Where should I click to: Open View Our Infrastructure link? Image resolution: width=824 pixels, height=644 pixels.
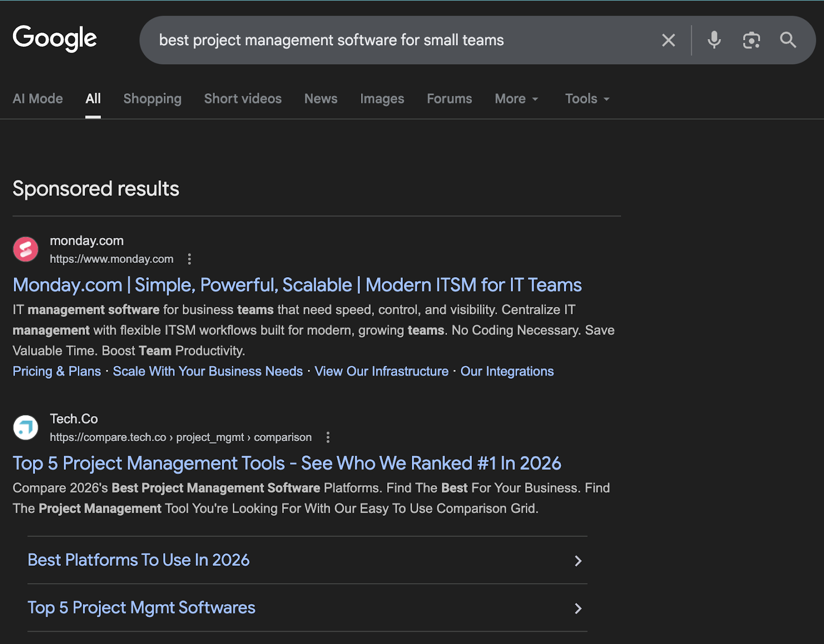pyautogui.click(x=382, y=371)
